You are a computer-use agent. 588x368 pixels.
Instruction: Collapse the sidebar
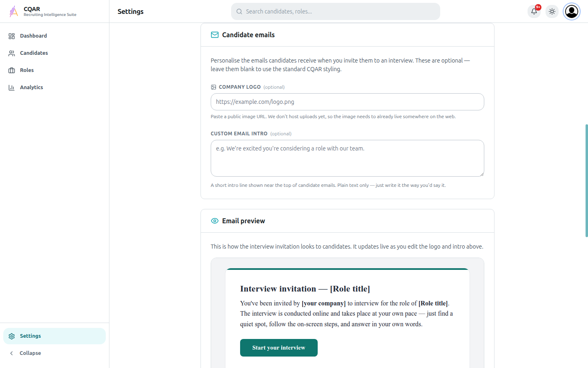coord(54,353)
